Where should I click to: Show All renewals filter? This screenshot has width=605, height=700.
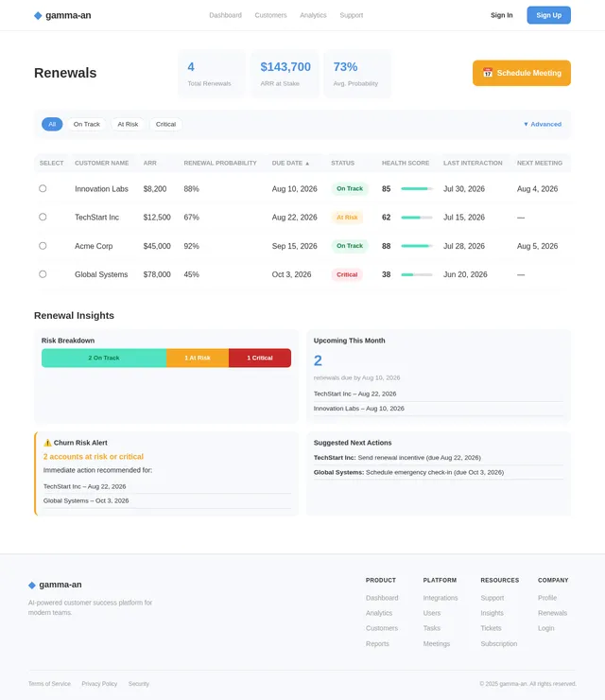coord(52,124)
